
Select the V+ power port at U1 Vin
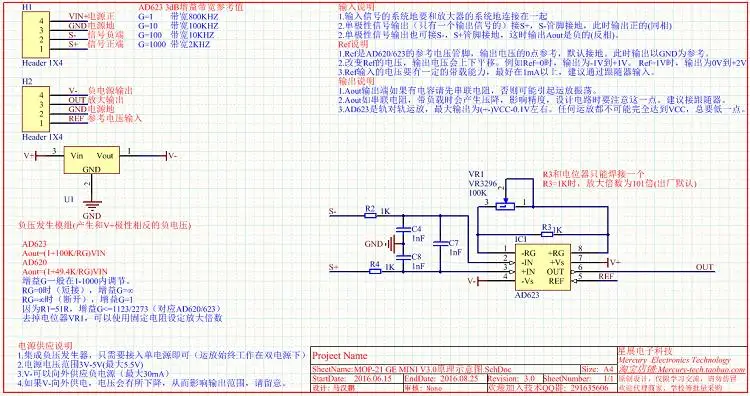point(29,155)
